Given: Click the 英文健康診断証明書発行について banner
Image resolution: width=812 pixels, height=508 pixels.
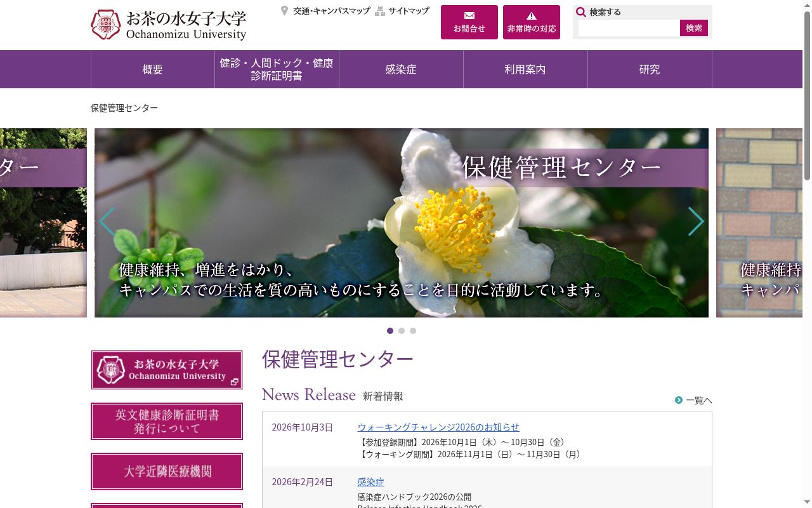Looking at the screenshot, I should coord(167,421).
